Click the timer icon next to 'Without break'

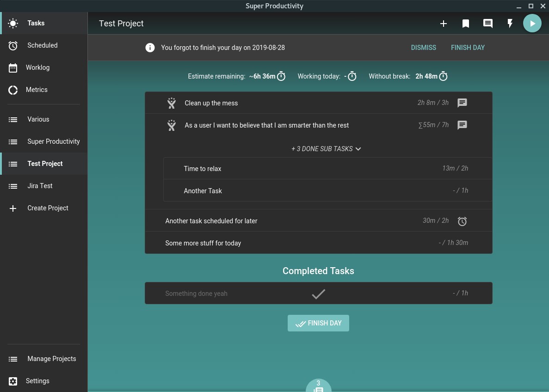(443, 76)
